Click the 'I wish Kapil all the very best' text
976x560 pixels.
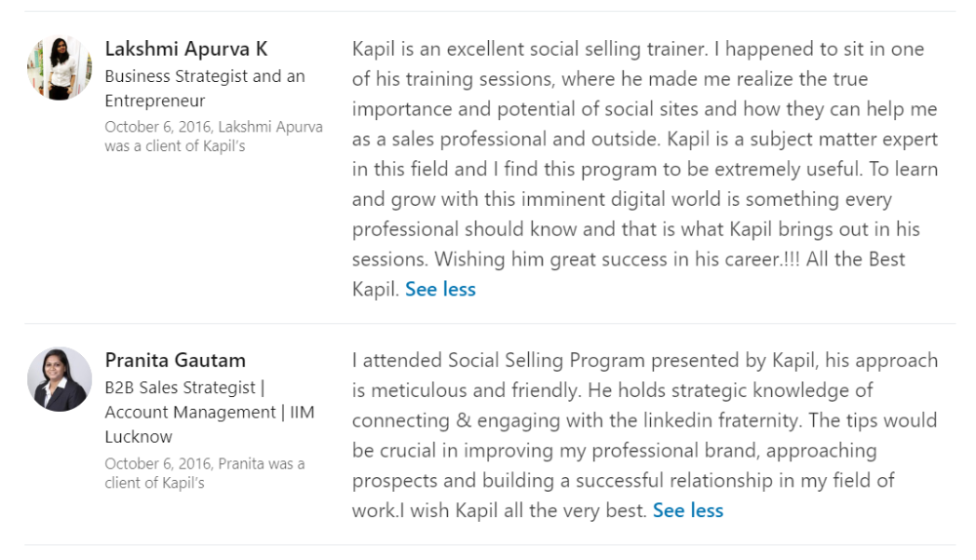(523, 511)
